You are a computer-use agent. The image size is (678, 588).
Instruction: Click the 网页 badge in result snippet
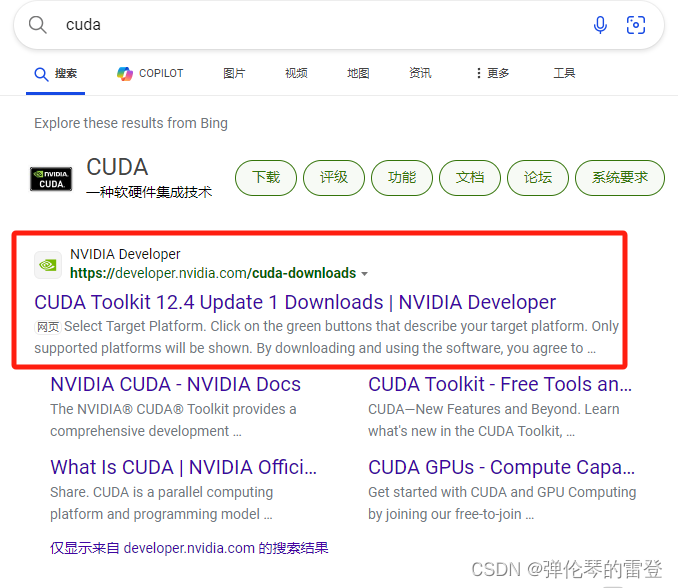click(x=48, y=327)
